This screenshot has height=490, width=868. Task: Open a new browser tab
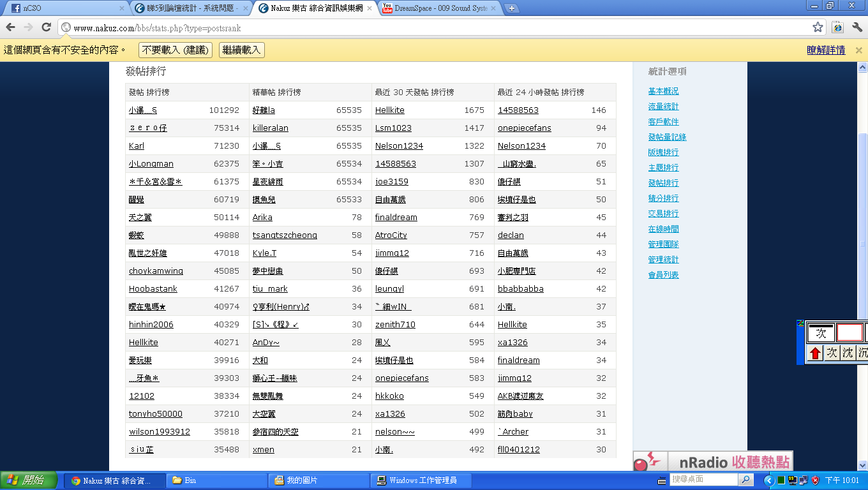pos(512,8)
